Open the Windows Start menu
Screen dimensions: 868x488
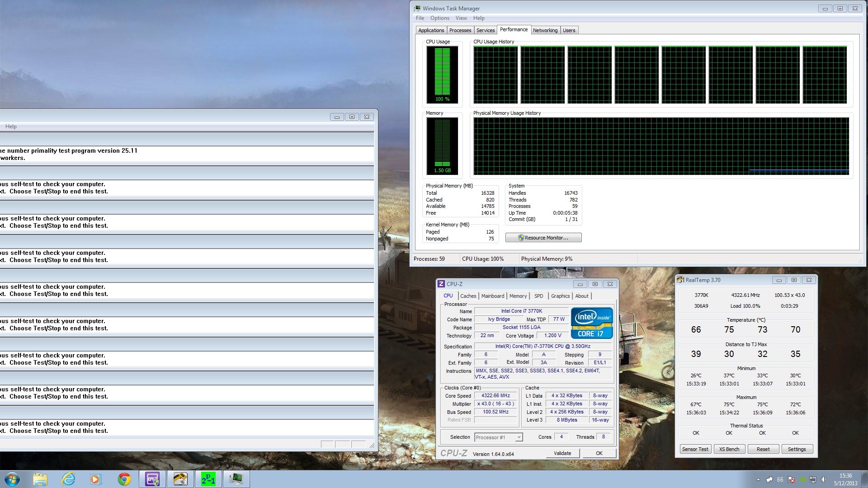coord(12,479)
